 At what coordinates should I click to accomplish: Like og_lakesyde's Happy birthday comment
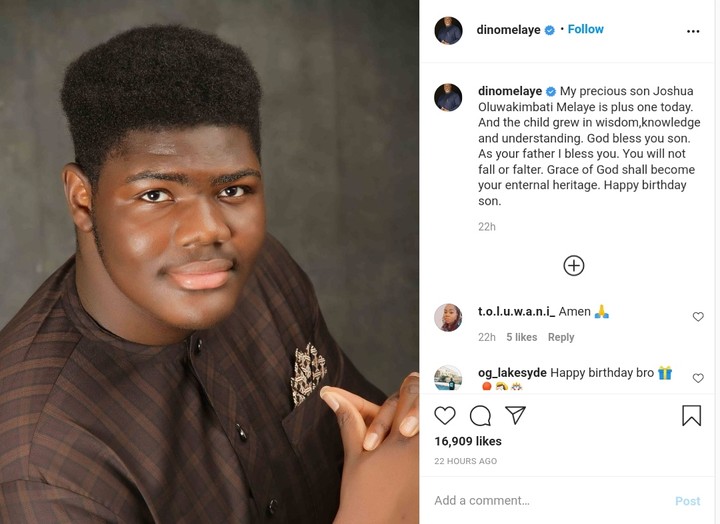(x=698, y=378)
